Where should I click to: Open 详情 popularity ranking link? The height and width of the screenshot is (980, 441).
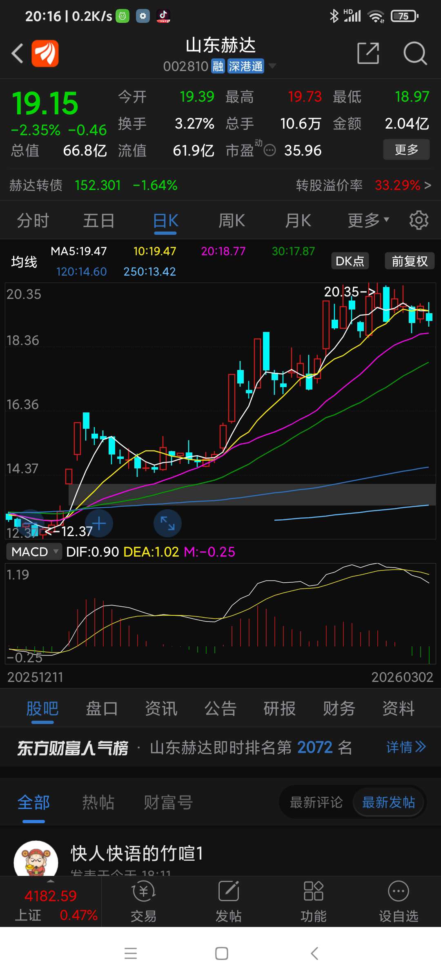406,747
